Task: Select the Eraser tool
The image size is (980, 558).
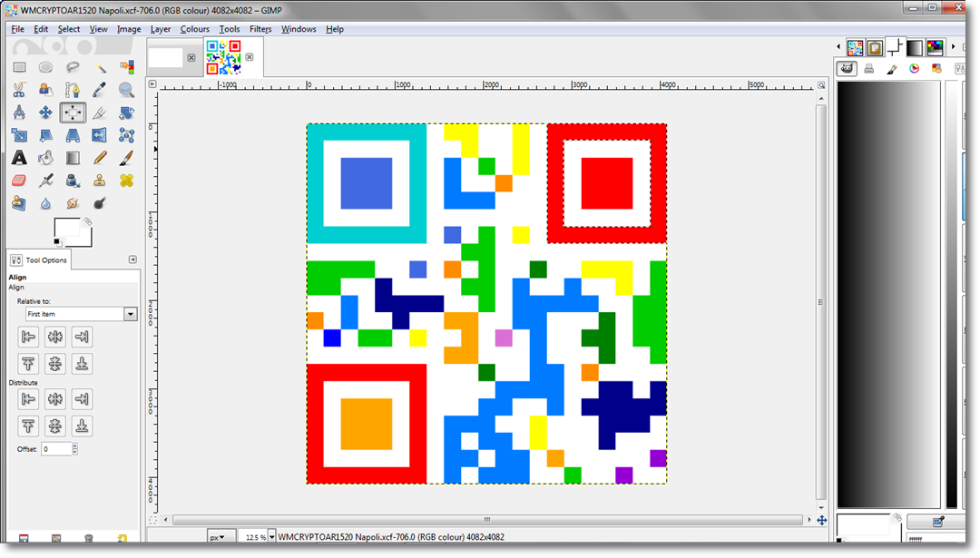Action: [19, 181]
